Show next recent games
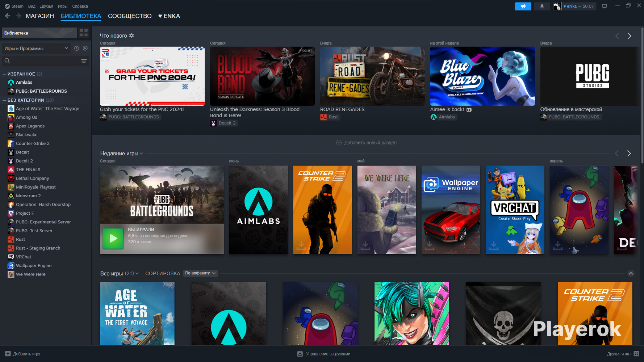The width and height of the screenshot is (644, 362). (629, 153)
